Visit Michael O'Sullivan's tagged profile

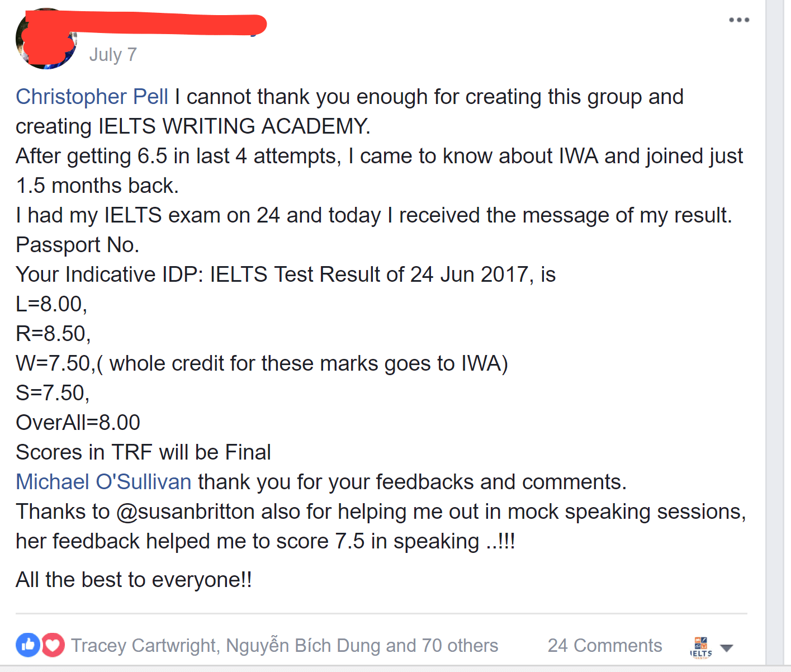click(103, 482)
